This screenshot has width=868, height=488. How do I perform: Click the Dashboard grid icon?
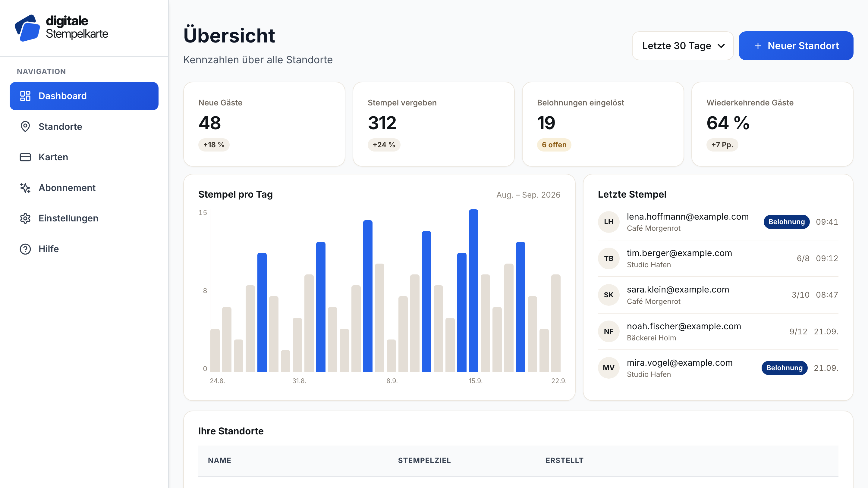[x=25, y=96]
